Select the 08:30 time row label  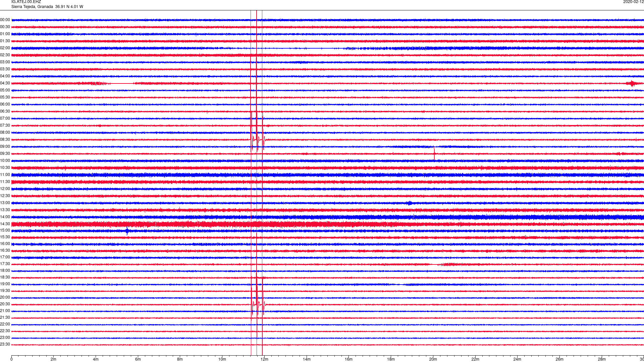5,139
